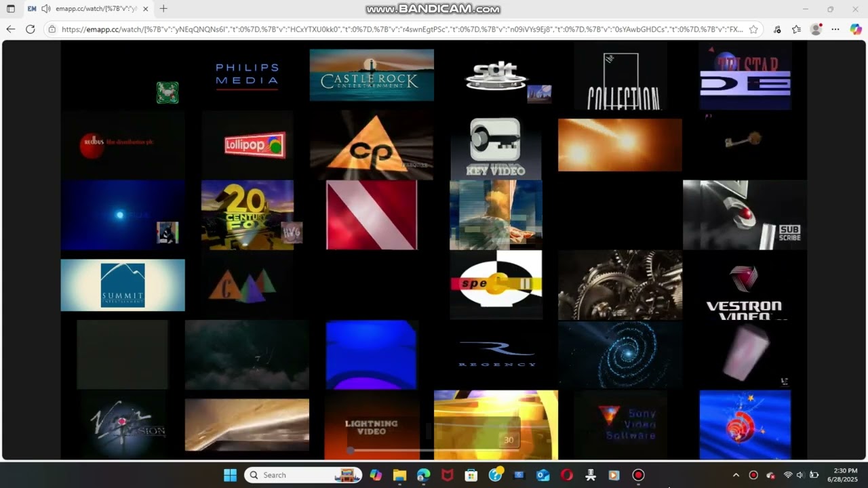Open Wi-Fi network settings in tray
This screenshot has height=488, width=868.
tap(788, 475)
